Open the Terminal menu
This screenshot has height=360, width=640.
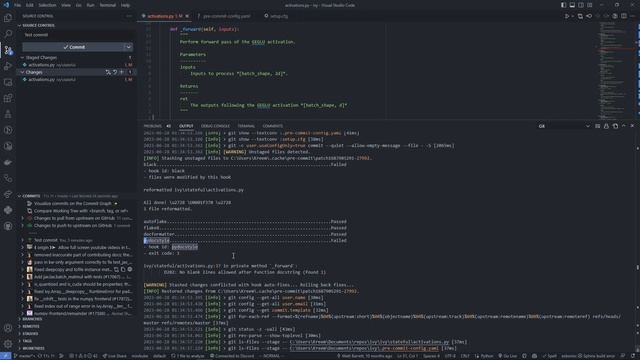click(108, 5)
